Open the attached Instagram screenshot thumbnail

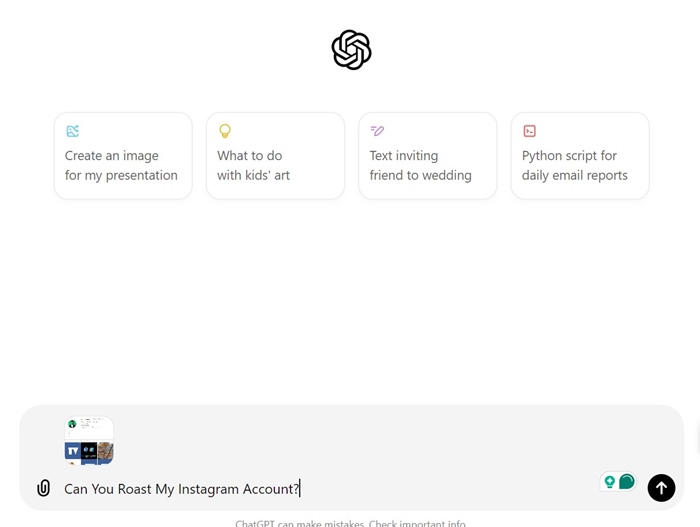[x=89, y=440]
